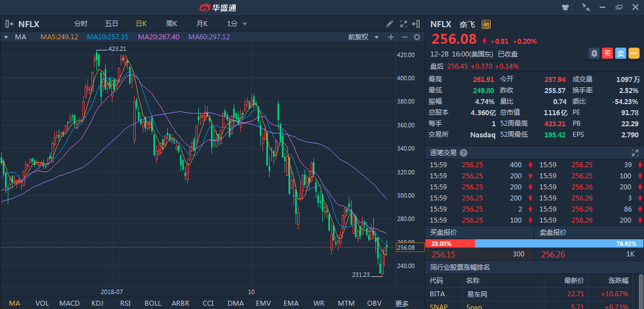The image size is (644, 309).
Task: Click the yellow minus watchlist button
Action: [633, 53]
